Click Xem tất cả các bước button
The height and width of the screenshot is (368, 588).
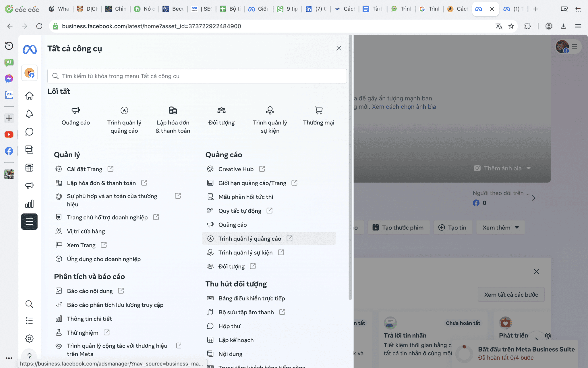point(511,295)
